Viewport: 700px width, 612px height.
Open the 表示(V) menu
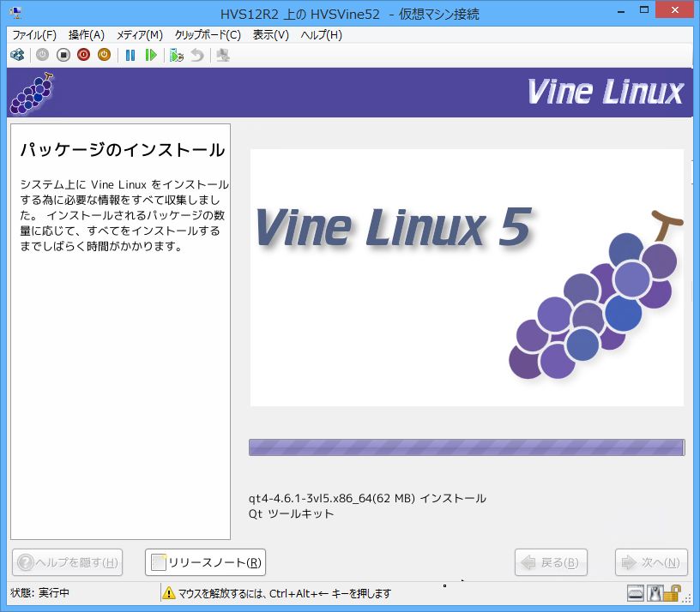pos(271,35)
